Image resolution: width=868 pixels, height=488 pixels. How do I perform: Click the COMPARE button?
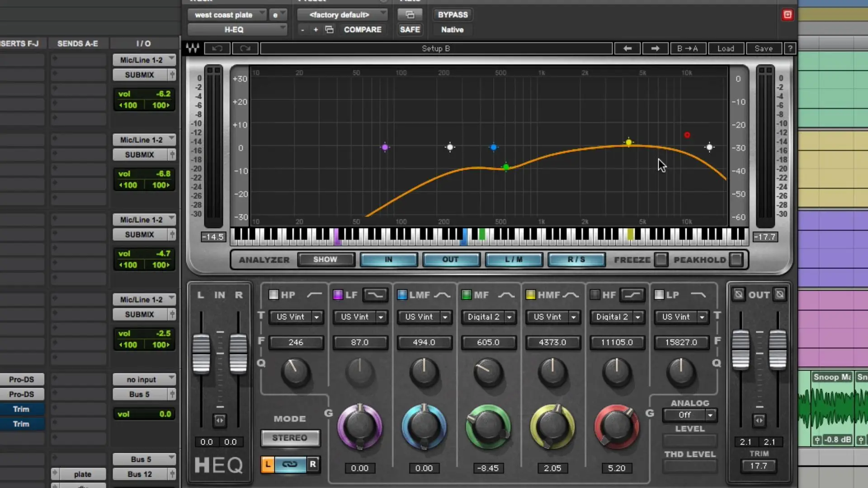(x=363, y=29)
